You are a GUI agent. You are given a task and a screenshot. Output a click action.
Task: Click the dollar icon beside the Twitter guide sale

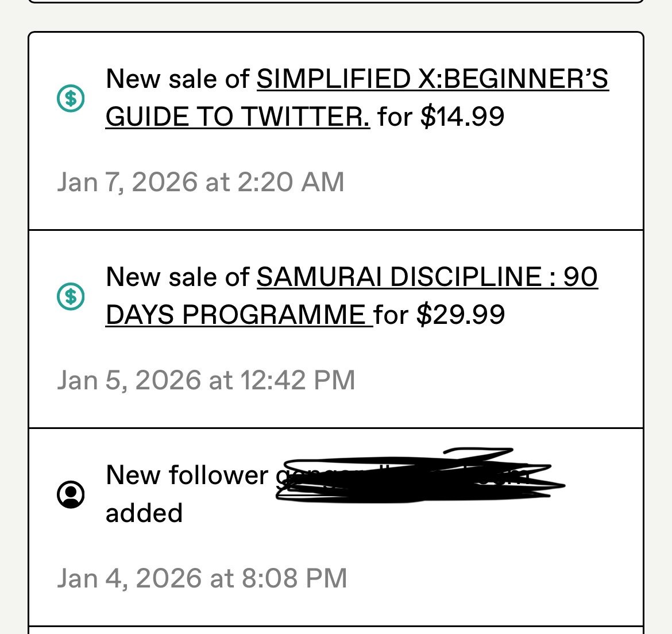click(x=71, y=98)
